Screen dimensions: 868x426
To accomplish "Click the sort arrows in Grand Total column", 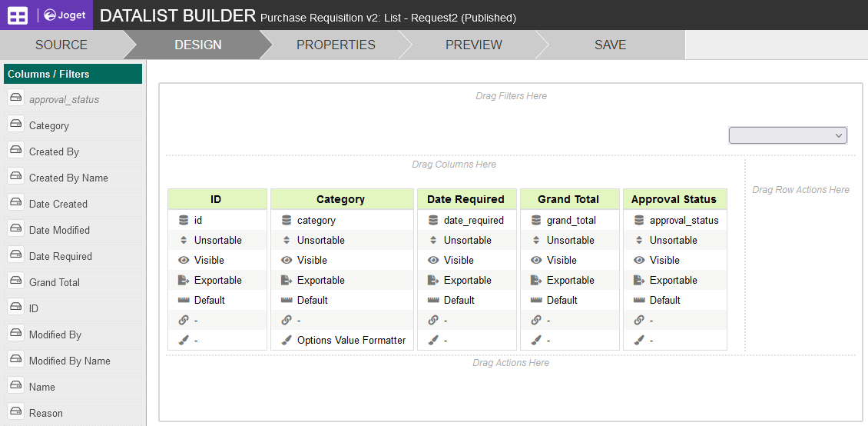I will point(536,240).
